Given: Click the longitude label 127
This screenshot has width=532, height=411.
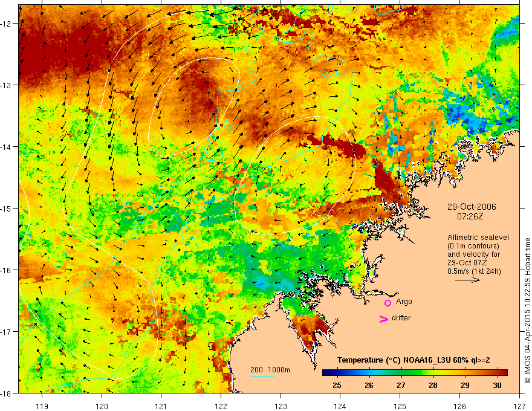Looking at the screenshot, I should click(519, 406).
